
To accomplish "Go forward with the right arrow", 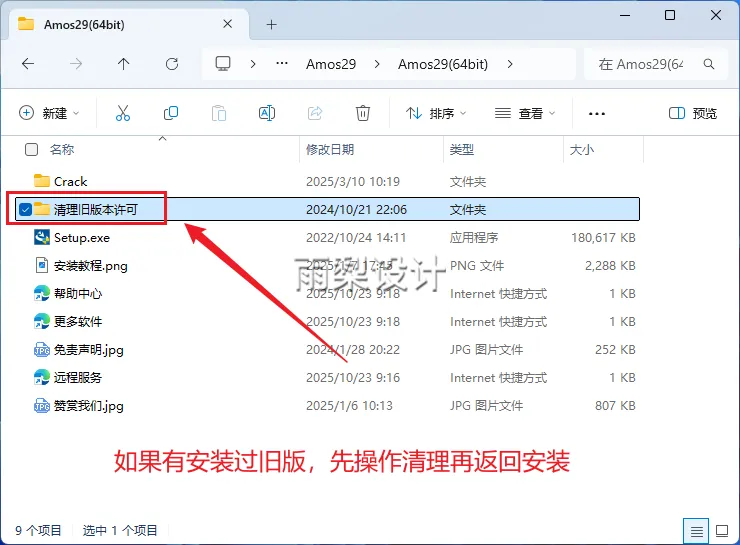I will (x=76, y=64).
